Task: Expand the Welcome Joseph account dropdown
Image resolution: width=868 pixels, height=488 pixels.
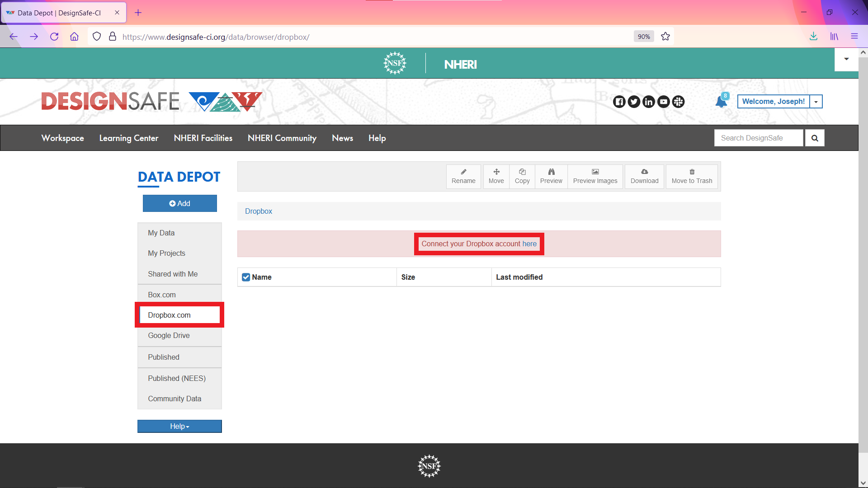Action: pyautogui.click(x=816, y=102)
